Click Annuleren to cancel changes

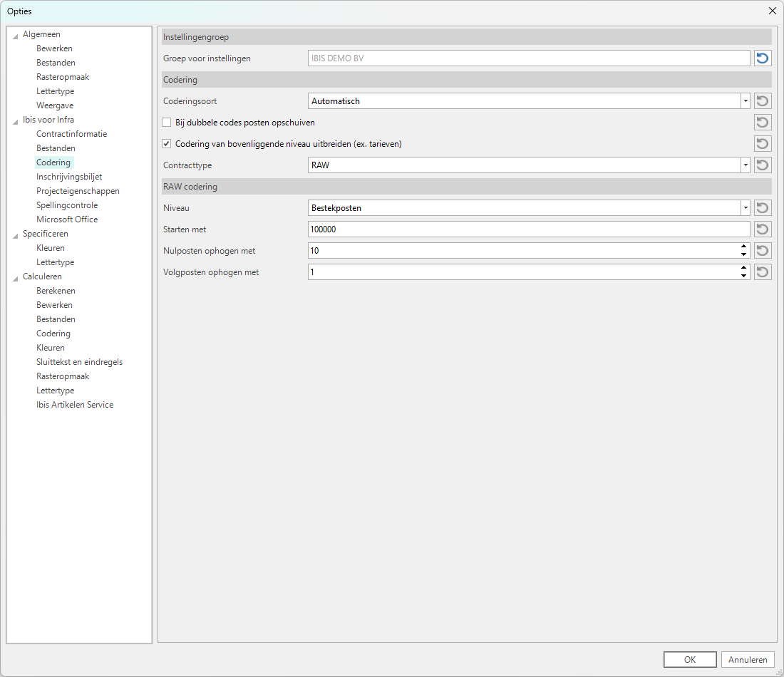(x=748, y=660)
